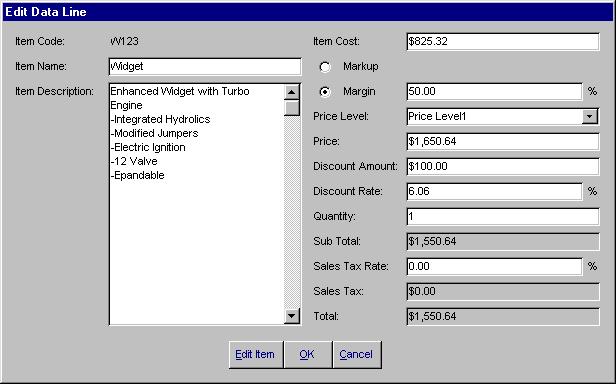Select the Price Level1 combo box text
Image resolution: width=616 pixels, height=384 pixels.
point(437,116)
